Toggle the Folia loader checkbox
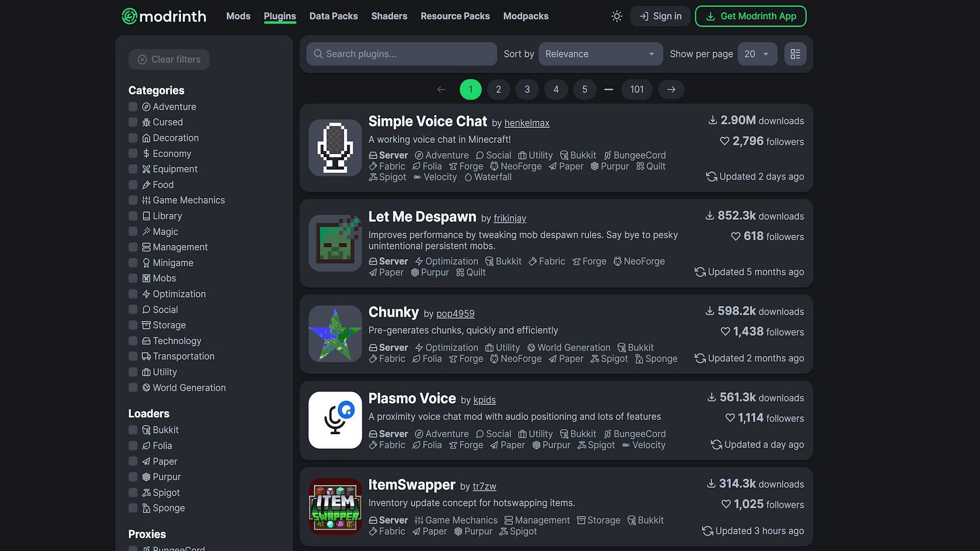The image size is (980, 551). pos(133,446)
